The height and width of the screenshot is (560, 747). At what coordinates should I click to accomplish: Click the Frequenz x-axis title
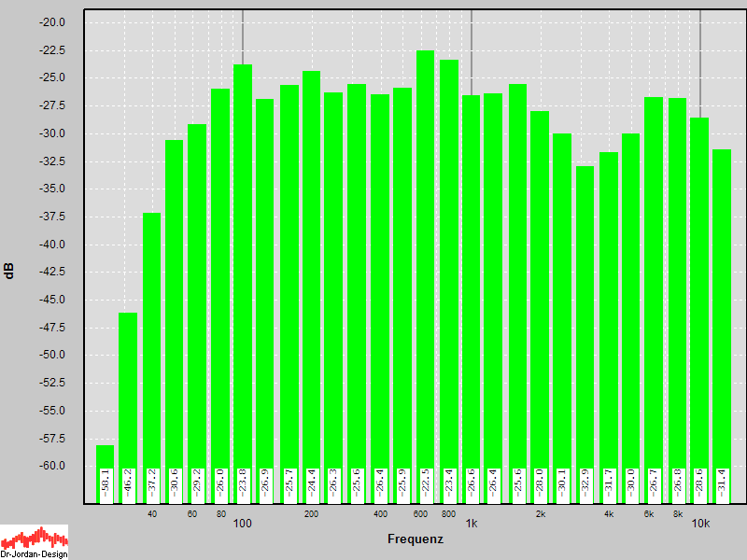416,539
